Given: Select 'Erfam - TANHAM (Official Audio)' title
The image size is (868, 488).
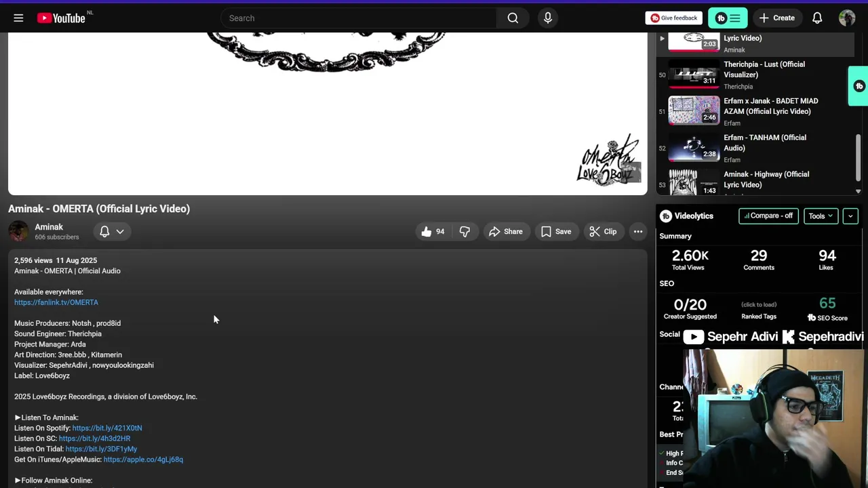Looking at the screenshot, I should (765, 143).
